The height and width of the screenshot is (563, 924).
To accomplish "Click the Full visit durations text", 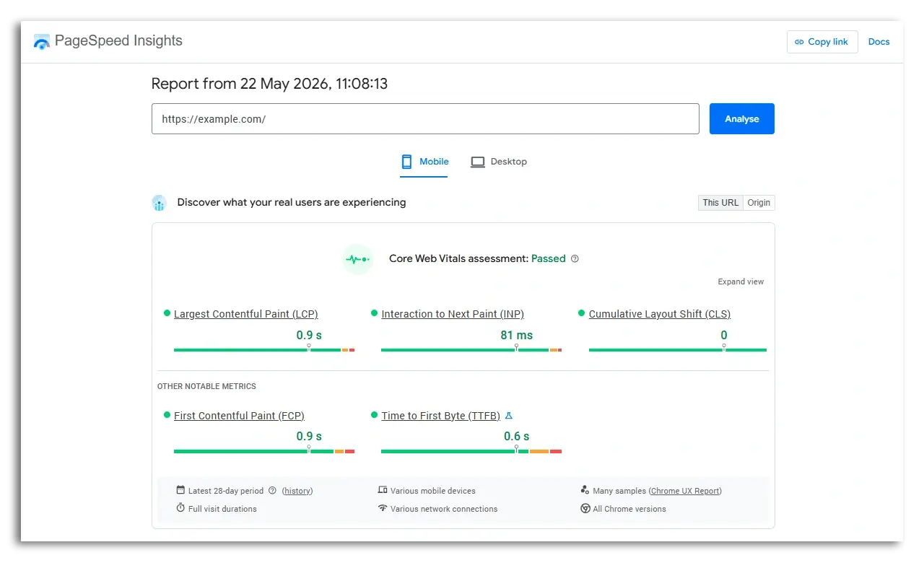I will [x=222, y=509].
